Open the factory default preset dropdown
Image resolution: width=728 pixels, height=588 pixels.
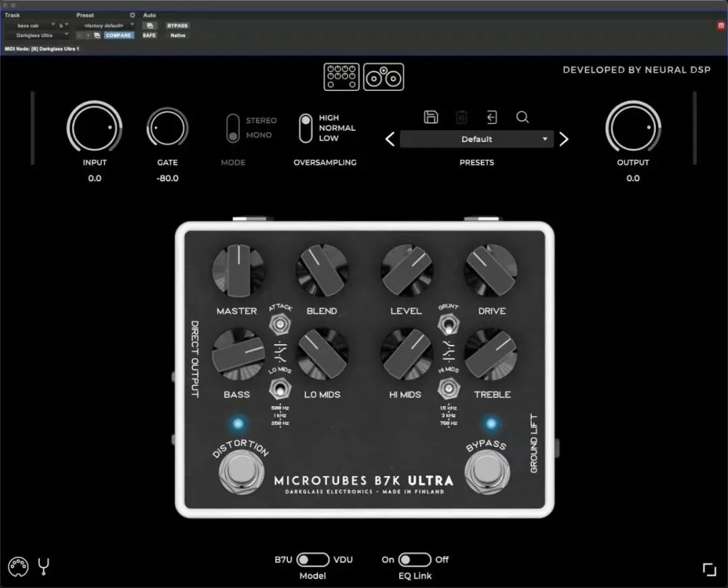tap(105, 26)
